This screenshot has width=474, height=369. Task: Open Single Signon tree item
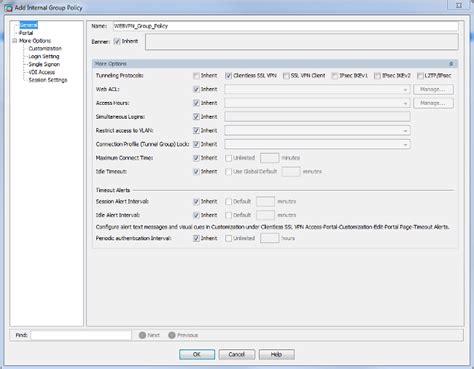click(44, 64)
